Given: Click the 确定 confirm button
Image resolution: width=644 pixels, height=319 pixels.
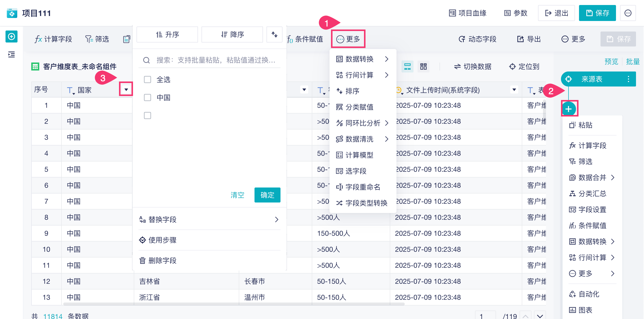Looking at the screenshot, I should point(267,195).
